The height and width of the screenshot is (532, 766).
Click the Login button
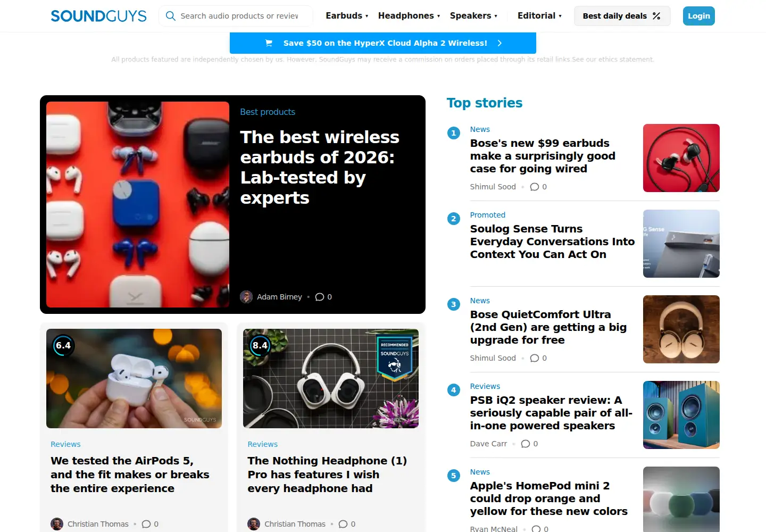[x=698, y=16]
